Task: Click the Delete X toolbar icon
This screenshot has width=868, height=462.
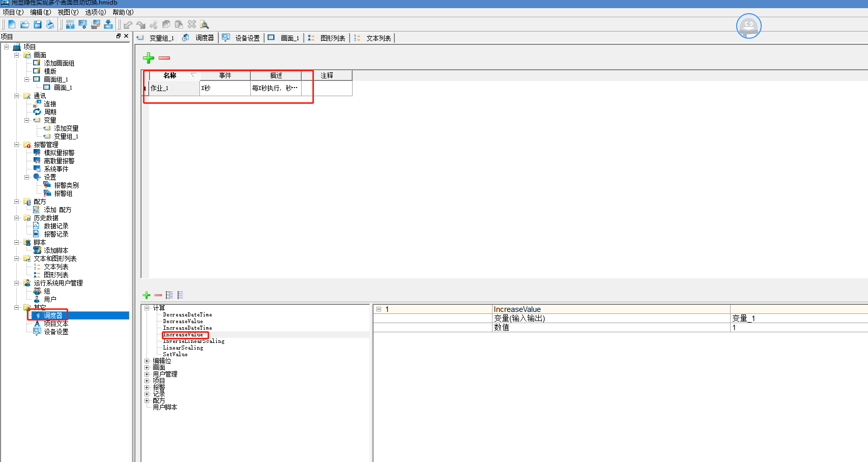Action: [x=192, y=24]
